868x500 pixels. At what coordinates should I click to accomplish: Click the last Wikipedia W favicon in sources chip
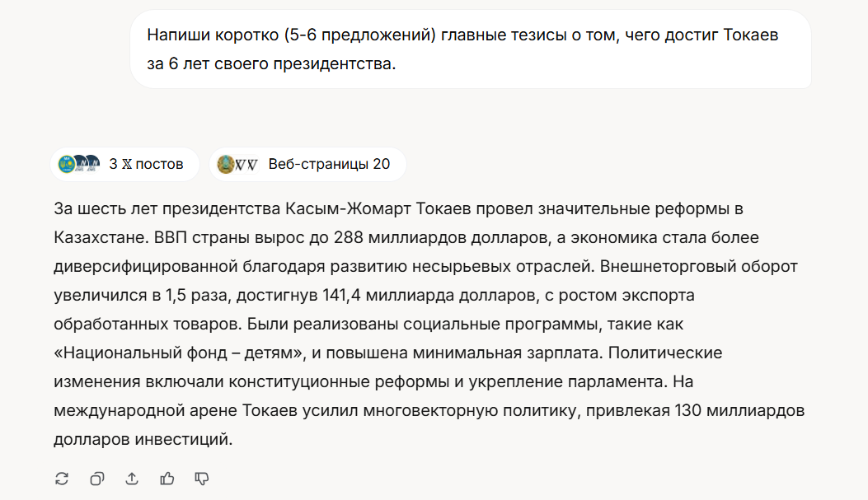click(x=252, y=164)
